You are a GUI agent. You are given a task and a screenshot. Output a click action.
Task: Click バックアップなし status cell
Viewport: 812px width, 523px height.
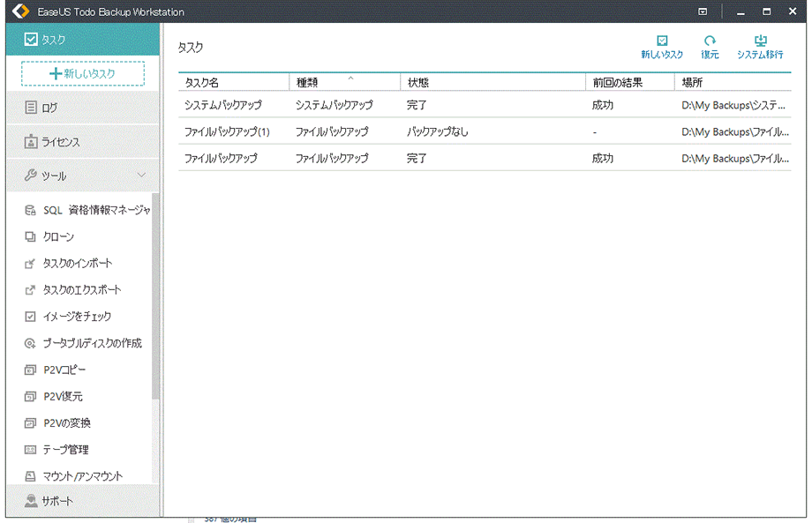tap(438, 131)
